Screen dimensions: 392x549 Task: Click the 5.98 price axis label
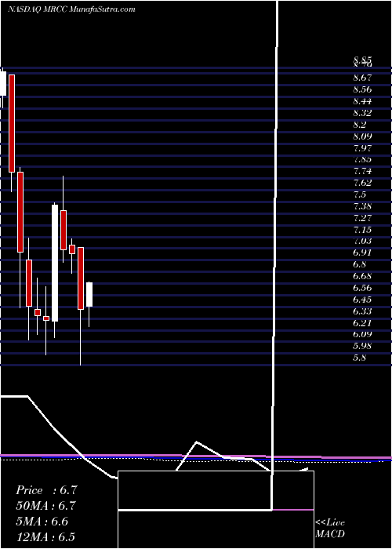tap(362, 346)
